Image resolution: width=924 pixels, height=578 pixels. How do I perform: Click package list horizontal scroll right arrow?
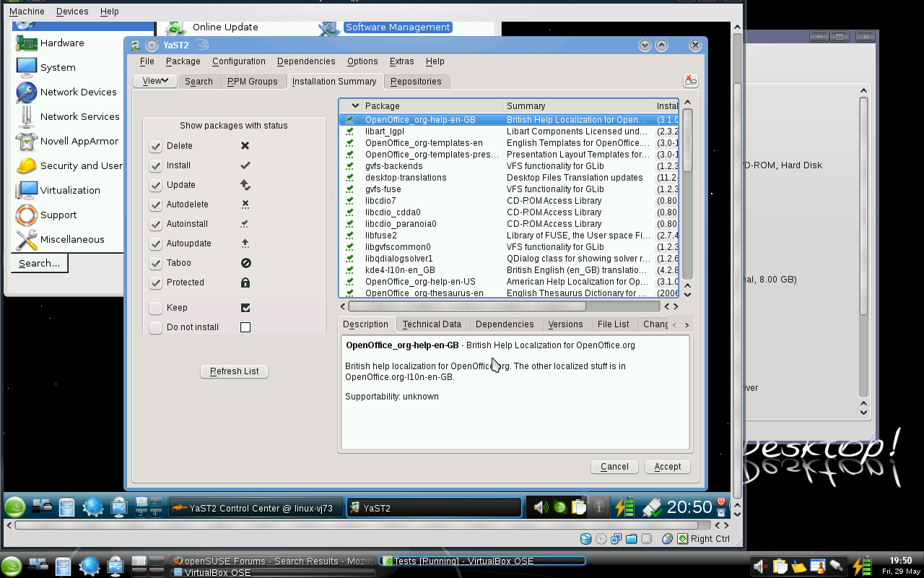(x=676, y=306)
